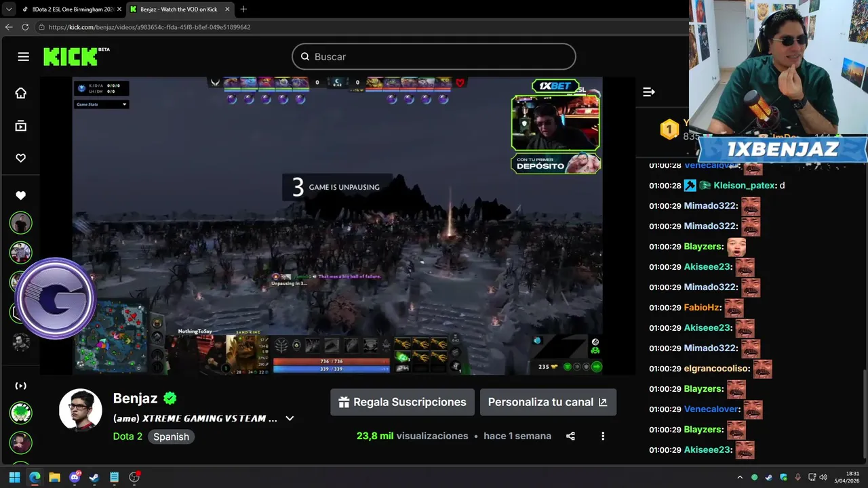Open the last sidebar channel avatar
This screenshot has height=488, width=868.
pyautogui.click(x=21, y=443)
